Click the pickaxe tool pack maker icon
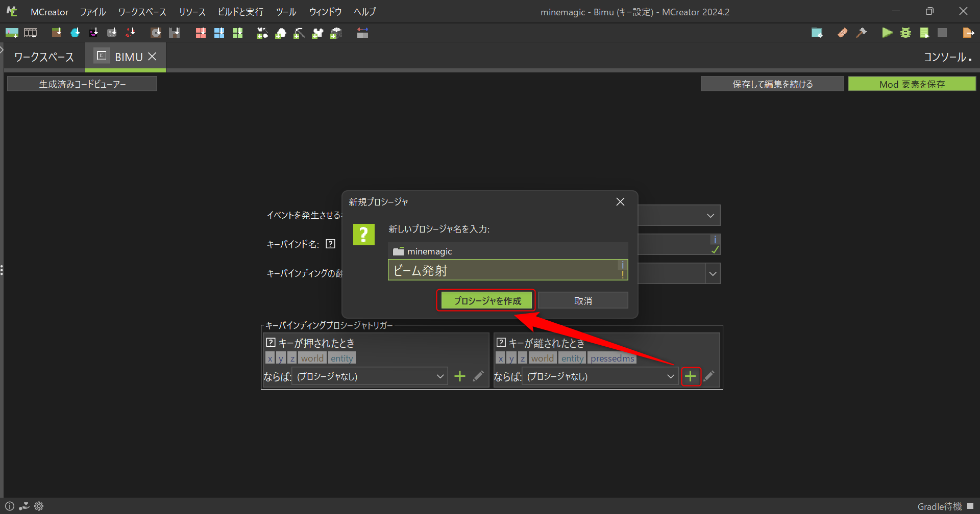 click(299, 33)
